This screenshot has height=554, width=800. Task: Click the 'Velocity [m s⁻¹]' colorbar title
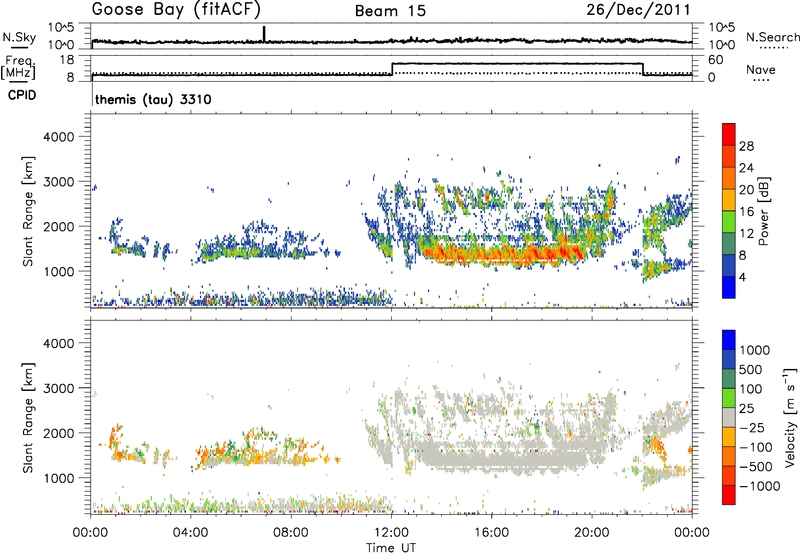790,417
